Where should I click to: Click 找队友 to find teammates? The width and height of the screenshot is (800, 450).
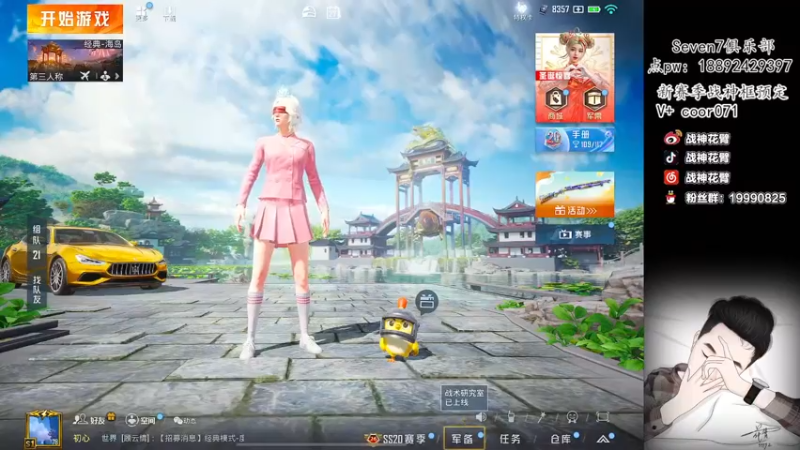tap(37, 290)
